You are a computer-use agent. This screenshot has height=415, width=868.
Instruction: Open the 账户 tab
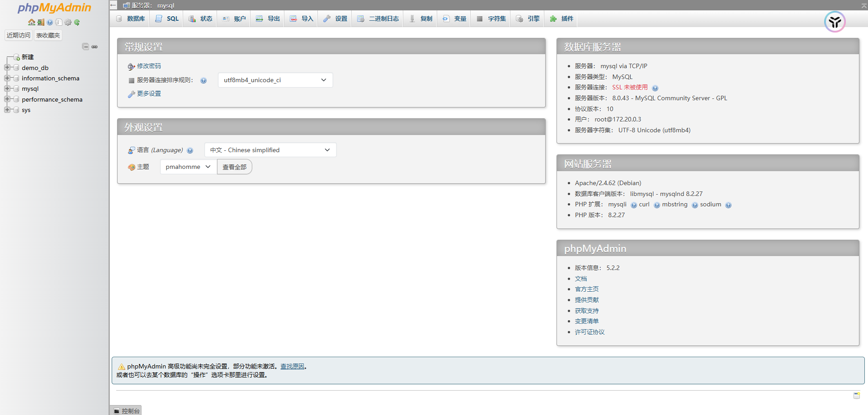point(234,19)
